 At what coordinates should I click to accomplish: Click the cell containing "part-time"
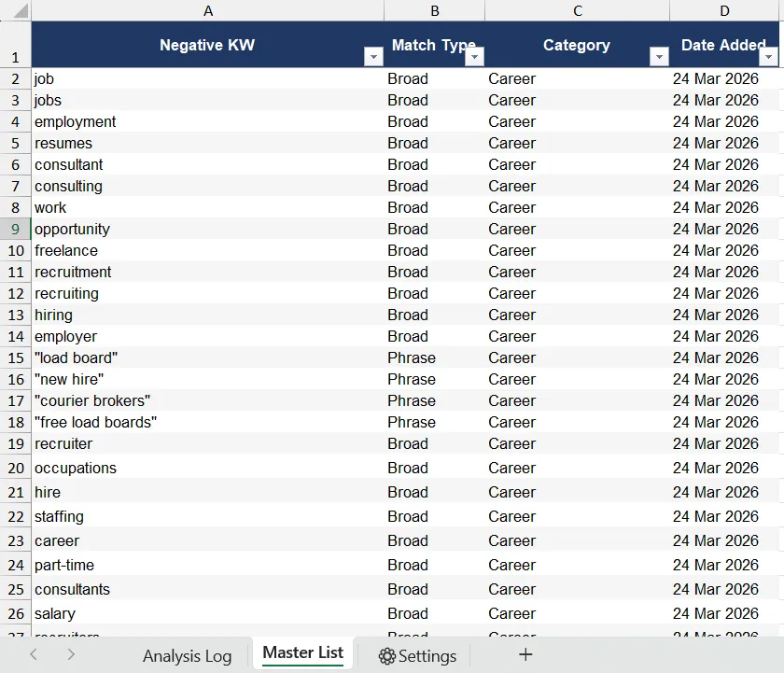(x=208, y=565)
